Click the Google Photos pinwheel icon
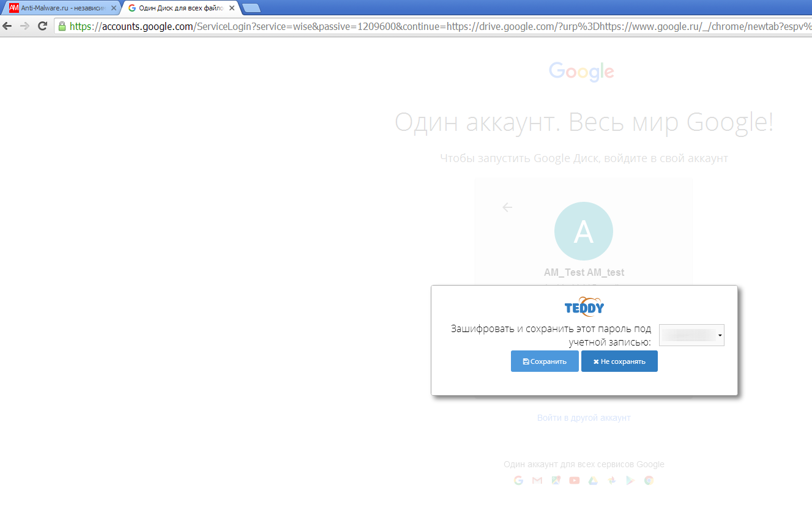Viewport: 812px width, 529px height. pyautogui.click(x=611, y=481)
